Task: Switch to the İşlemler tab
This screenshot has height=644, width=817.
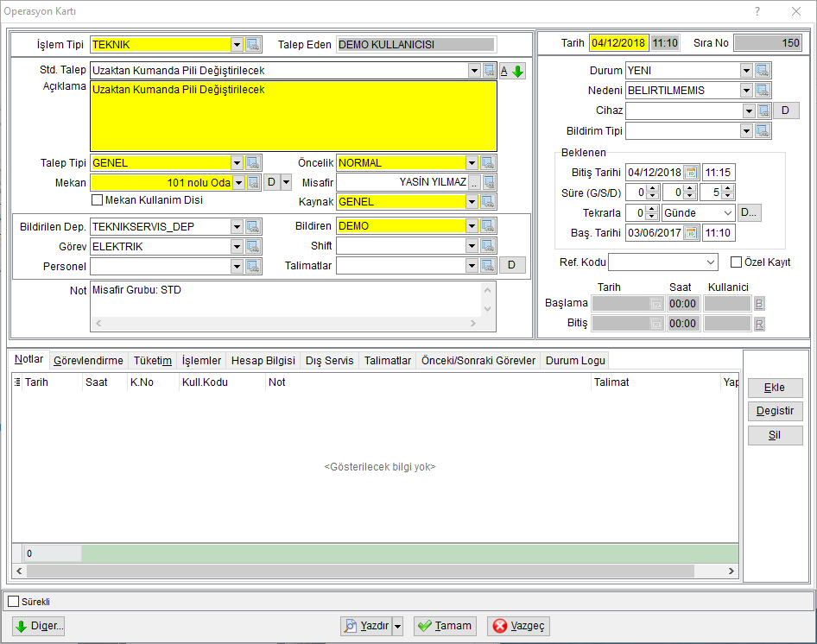Action: 201,361
